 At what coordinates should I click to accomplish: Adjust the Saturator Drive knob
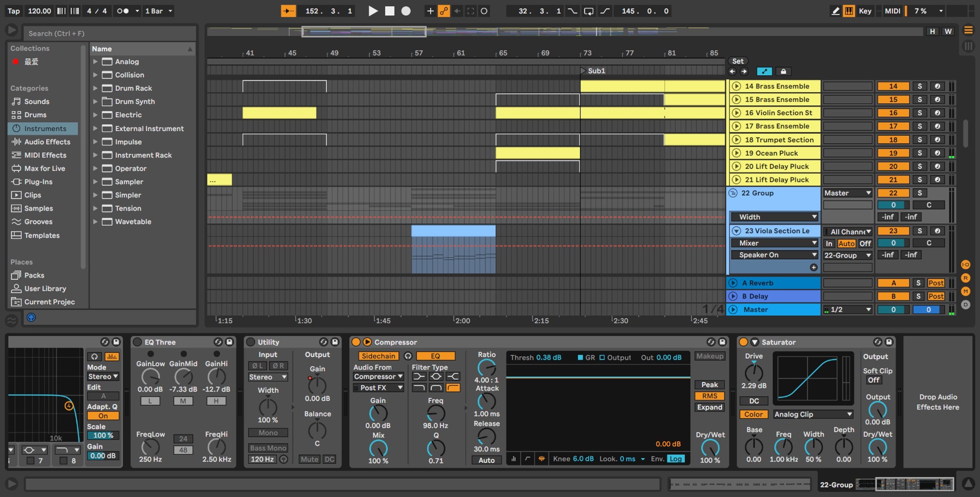pyautogui.click(x=754, y=372)
